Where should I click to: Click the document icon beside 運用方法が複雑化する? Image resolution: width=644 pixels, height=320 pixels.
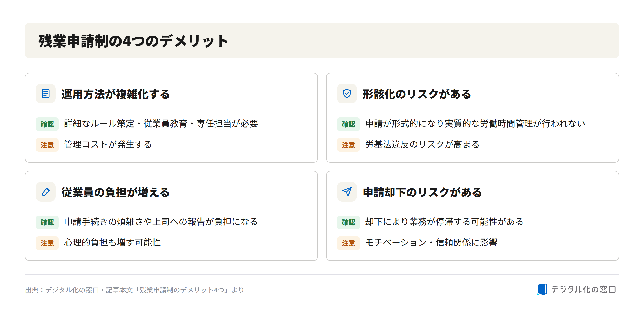point(46,94)
